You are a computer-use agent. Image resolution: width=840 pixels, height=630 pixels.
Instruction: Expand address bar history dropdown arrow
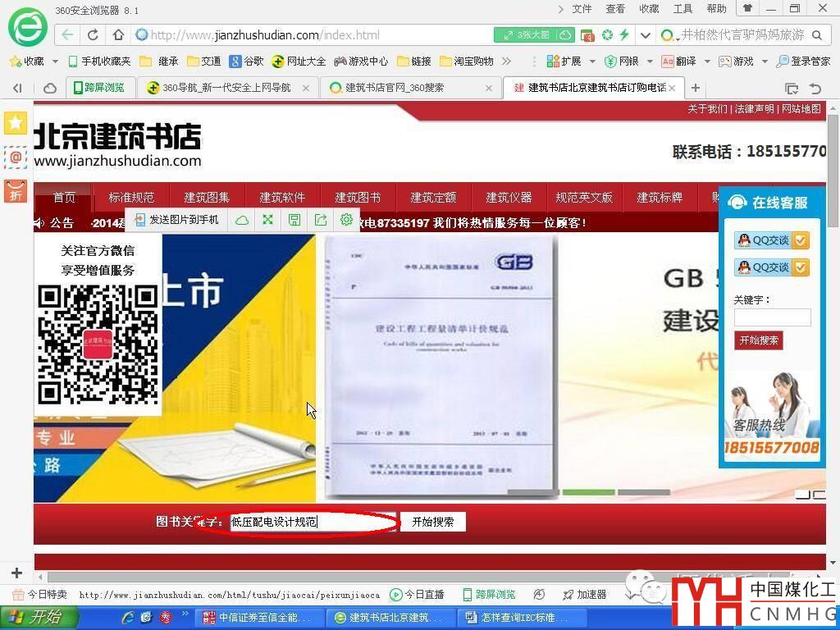click(x=645, y=35)
